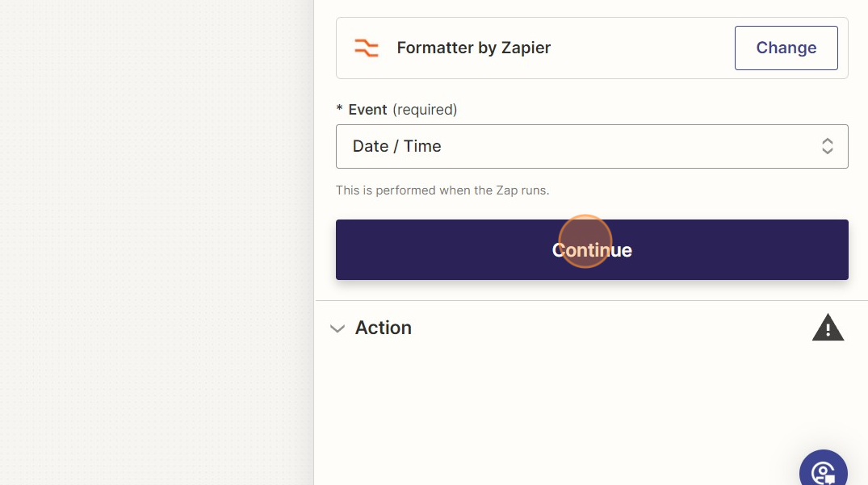Screen dimensions: 868x485
Task: Select the Formatter by Zapier app name
Action: point(473,48)
